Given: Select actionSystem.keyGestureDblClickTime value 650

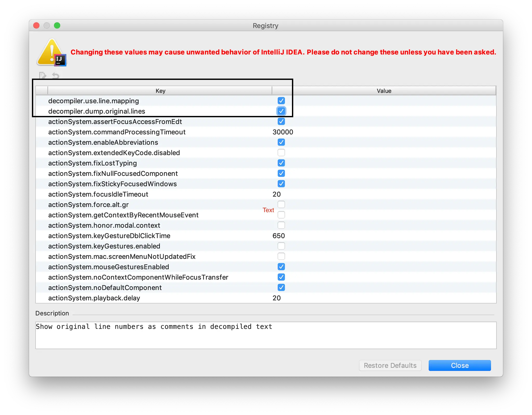Looking at the screenshot, I should 278,236.
